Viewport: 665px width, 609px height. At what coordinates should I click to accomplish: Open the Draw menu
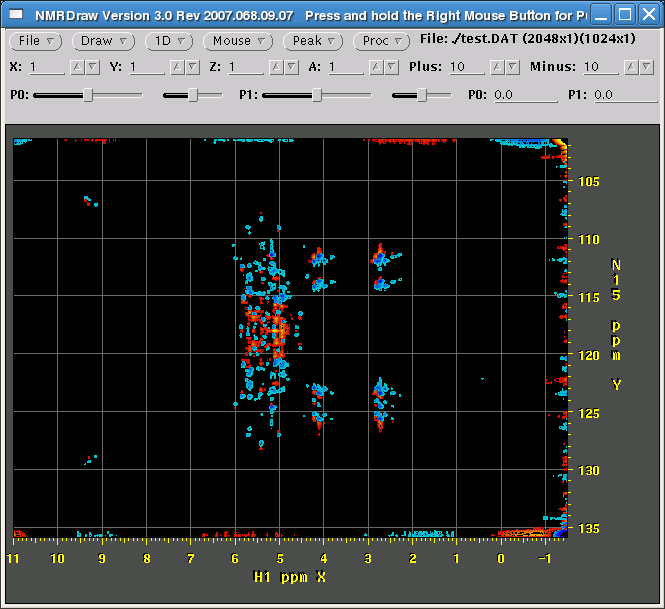coord(103,41)
